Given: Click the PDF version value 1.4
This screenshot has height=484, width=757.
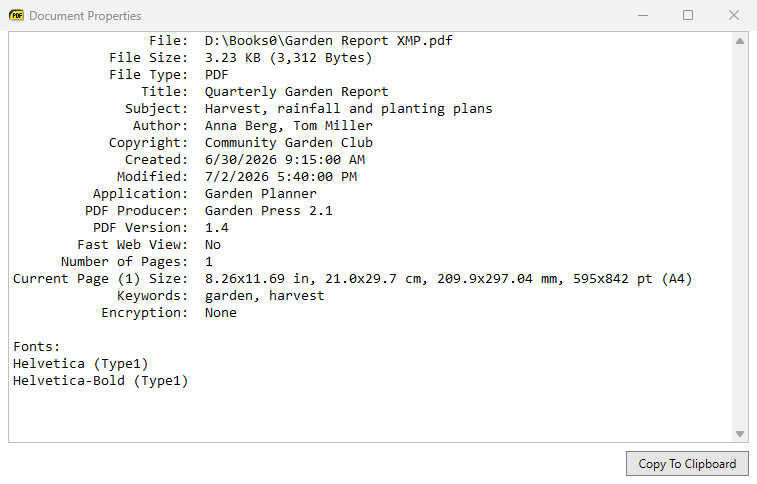Looking at the screenshot, I should [x=217, y=228].
